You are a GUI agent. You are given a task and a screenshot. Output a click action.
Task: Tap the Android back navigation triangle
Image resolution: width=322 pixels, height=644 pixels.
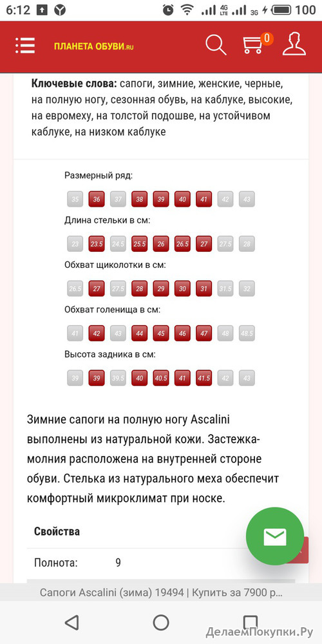click(72, 623)
